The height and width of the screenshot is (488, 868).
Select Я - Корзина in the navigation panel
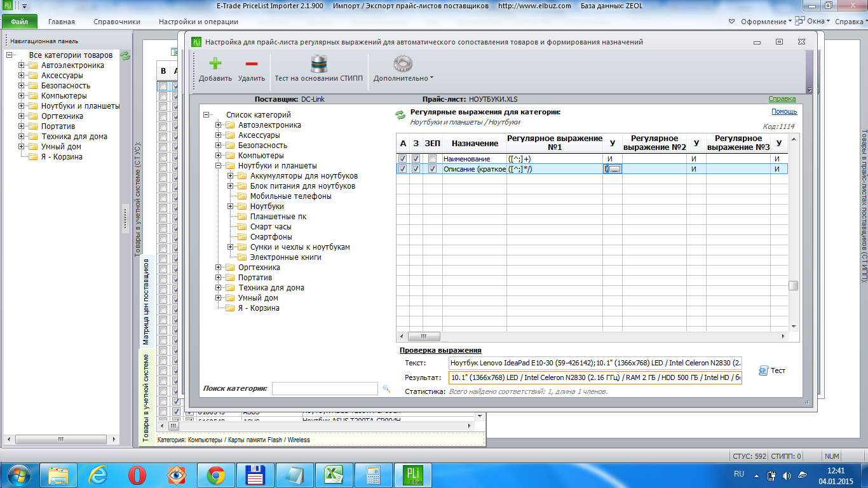62,157
